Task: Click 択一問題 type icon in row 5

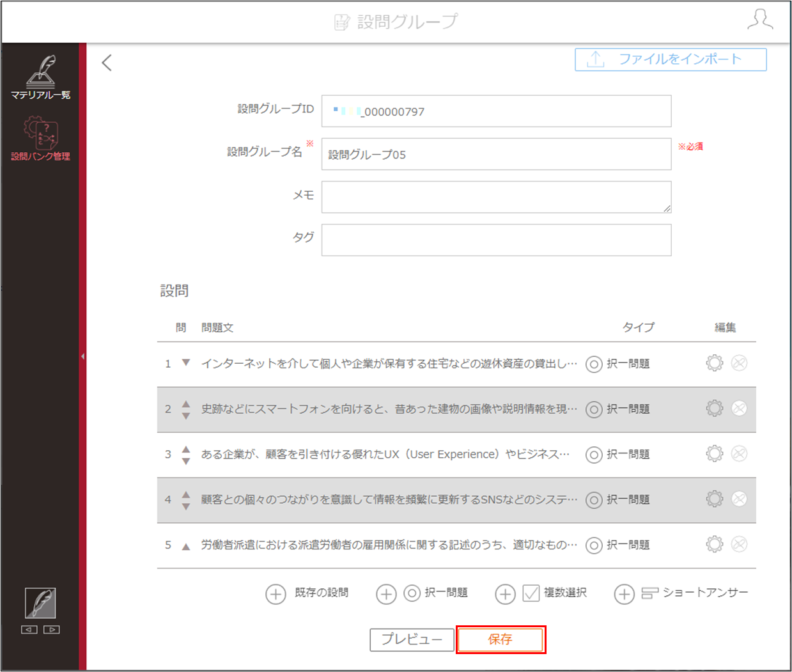Action: click(594, 546)
